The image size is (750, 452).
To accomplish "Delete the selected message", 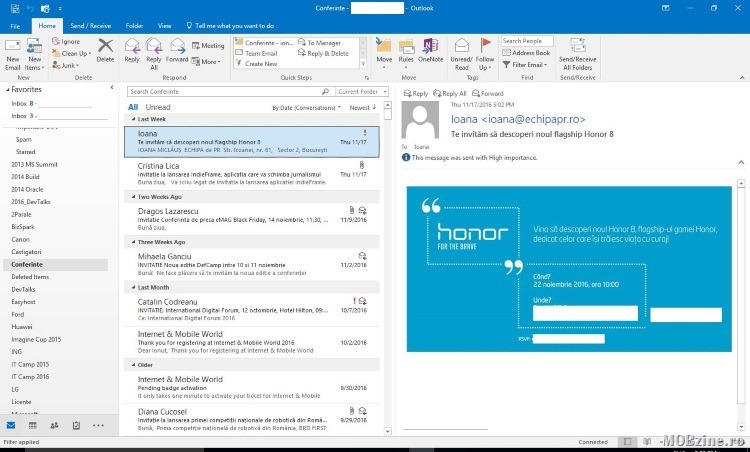I will coord(105,51).
